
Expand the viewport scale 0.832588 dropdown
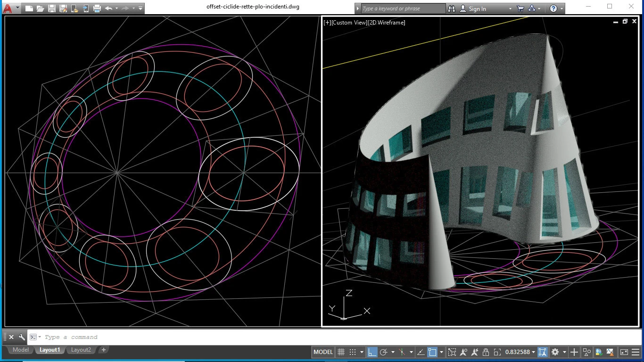533,352
